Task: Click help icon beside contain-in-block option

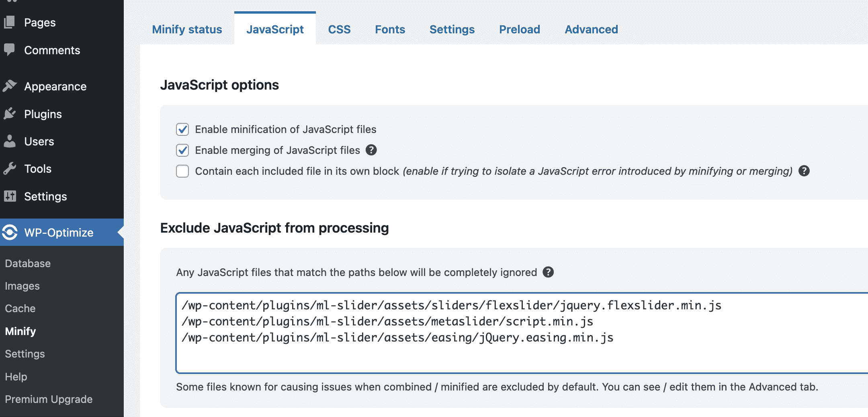Action: pyautogui.click(x=804, y=171)
